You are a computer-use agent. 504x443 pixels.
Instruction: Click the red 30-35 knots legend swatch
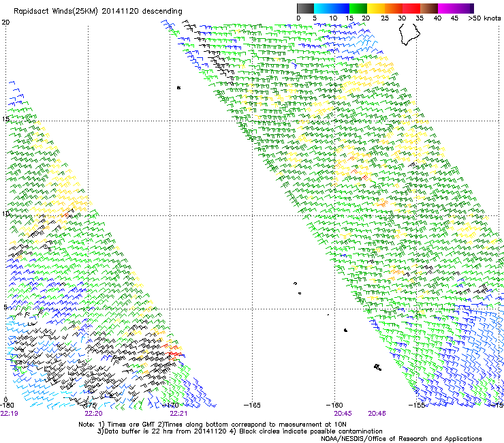coord(411,8)
